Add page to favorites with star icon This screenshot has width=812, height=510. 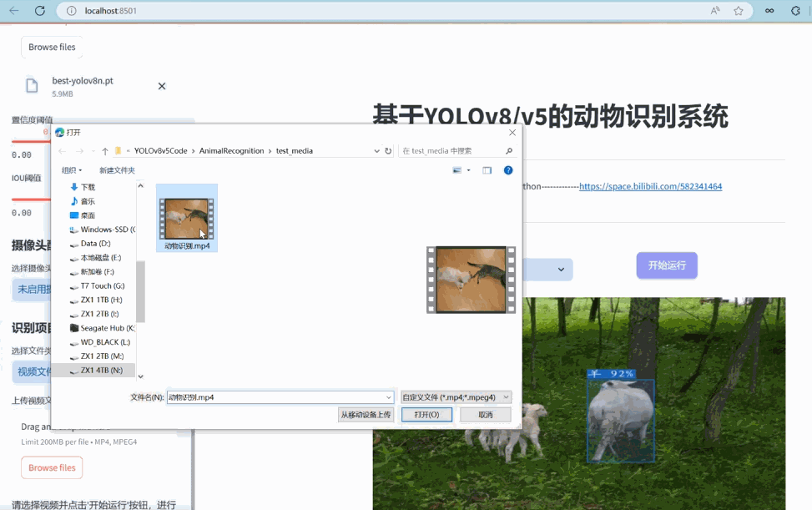(x=739, y=10)
